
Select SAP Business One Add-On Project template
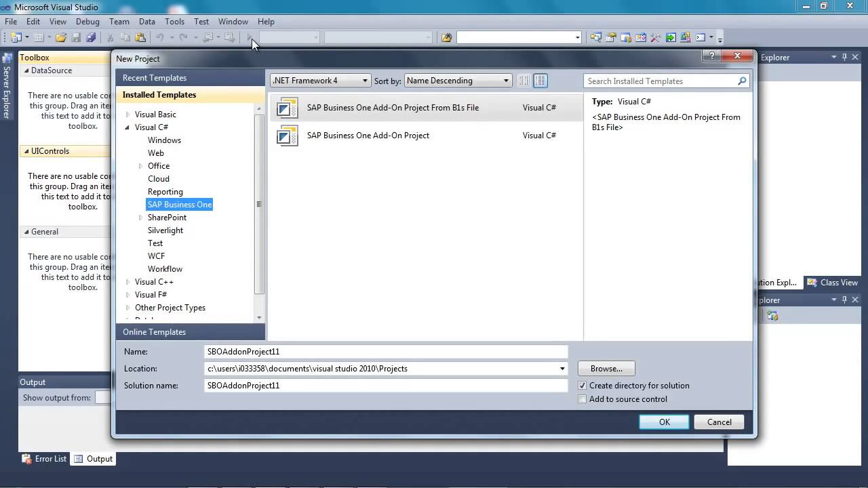pos(426,136)
